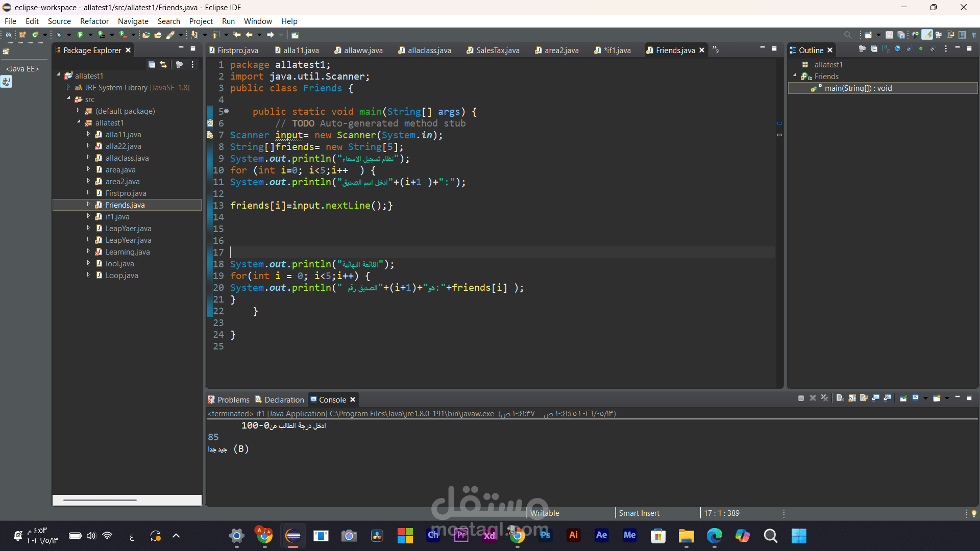The image size is (980, 551).
Task: Collapse All in Outline view
Action: pyautogui.click(x=874, y=49)
